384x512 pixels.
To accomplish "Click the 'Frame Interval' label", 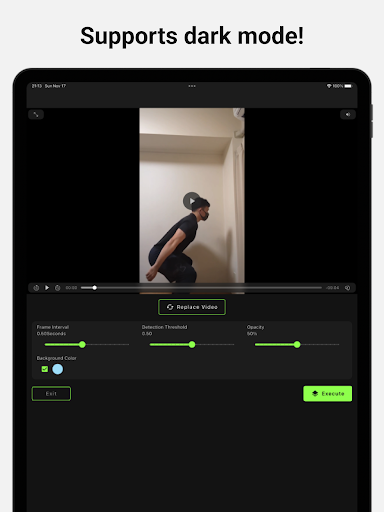I will point(53,327).
